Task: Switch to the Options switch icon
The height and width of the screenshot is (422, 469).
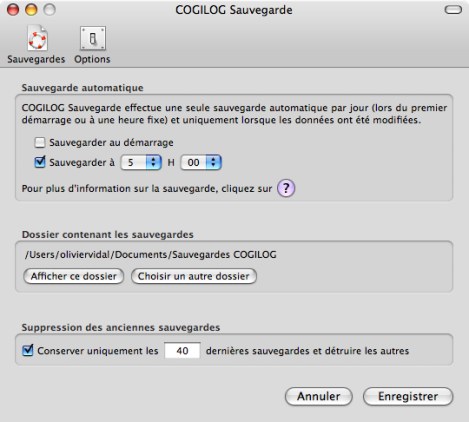Action: click(93, 38)
